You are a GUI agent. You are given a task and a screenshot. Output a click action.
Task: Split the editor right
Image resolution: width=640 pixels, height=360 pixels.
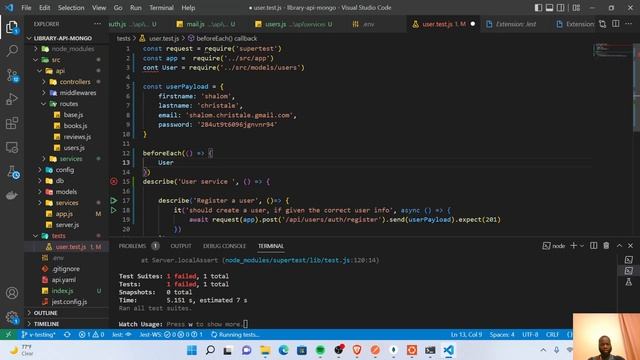[616, 24]
